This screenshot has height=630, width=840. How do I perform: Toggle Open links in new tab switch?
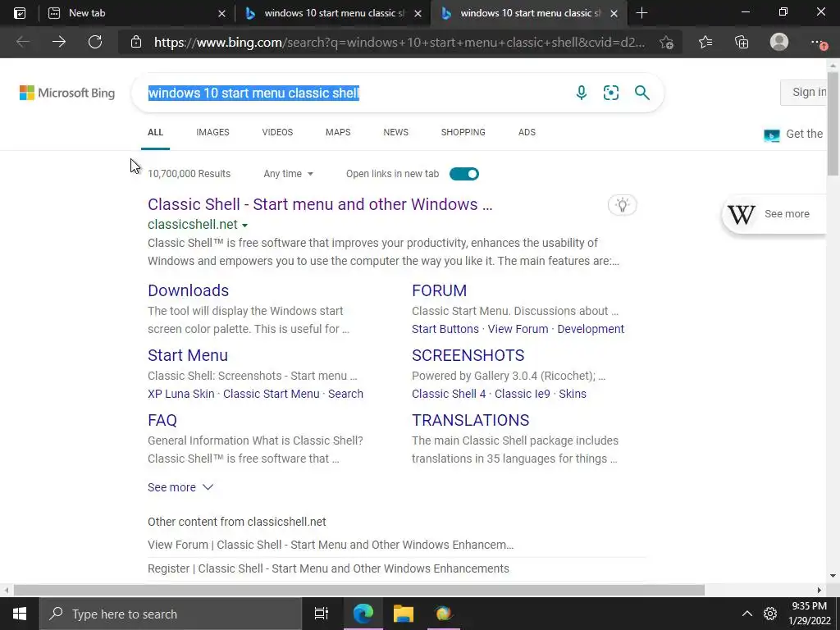[x=464, y=174]
